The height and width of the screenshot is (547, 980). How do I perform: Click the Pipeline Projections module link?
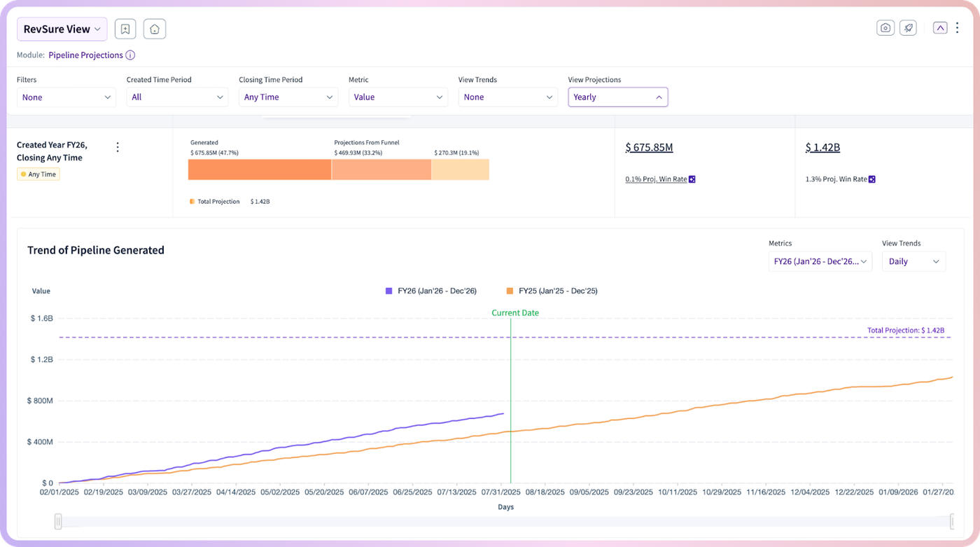(85, 55)
